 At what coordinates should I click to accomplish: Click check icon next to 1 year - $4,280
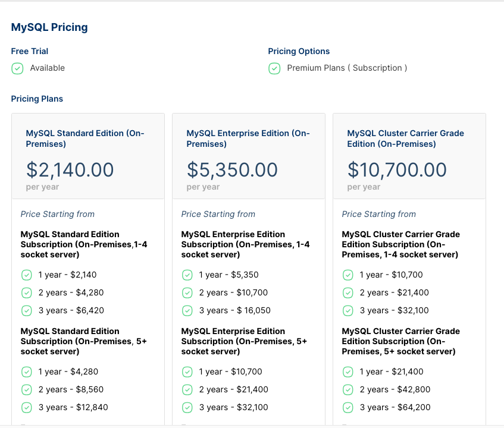(x=26, y=372)
